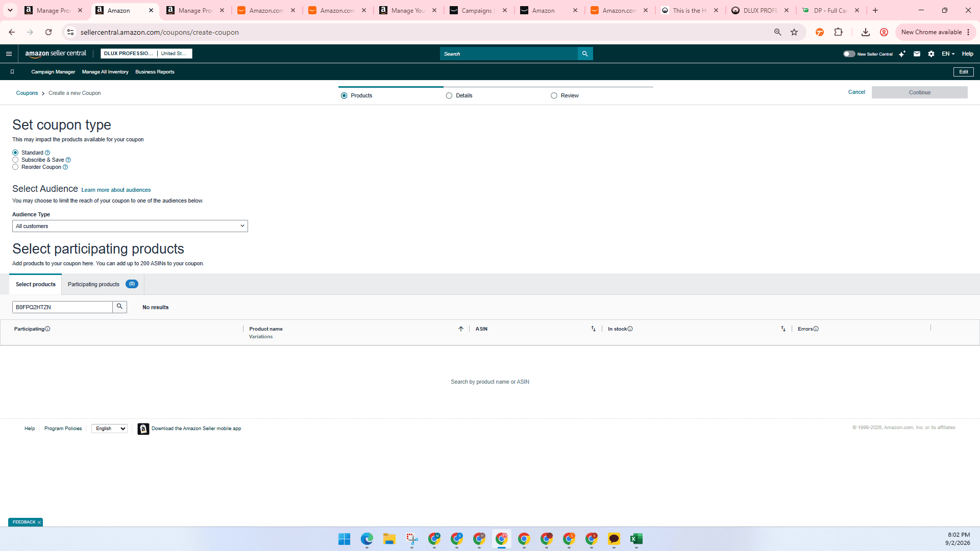Select the Standard coupon type
This screenshot has width=980, height=551.
tap(15, 153)
